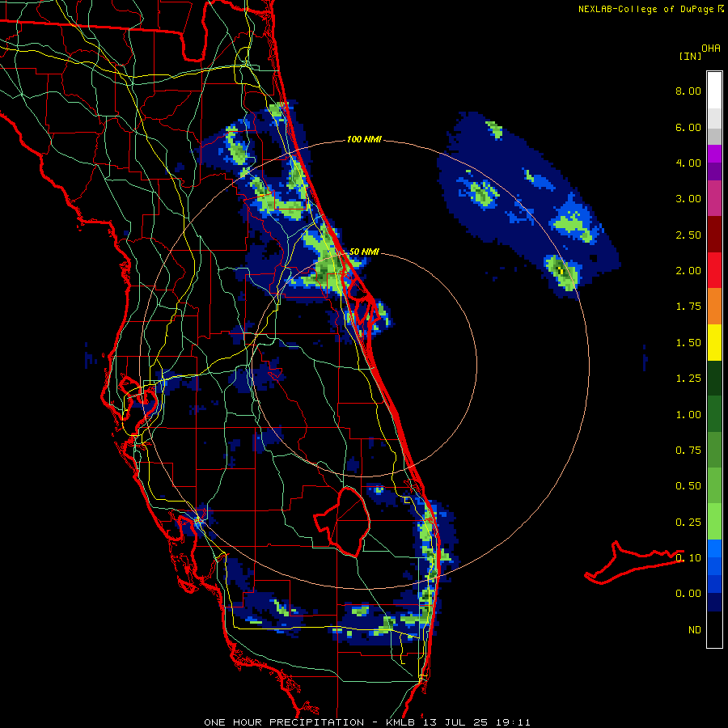The image size is (728, 728).
Task: Click the [IN] units label
Action: (690, 56)
